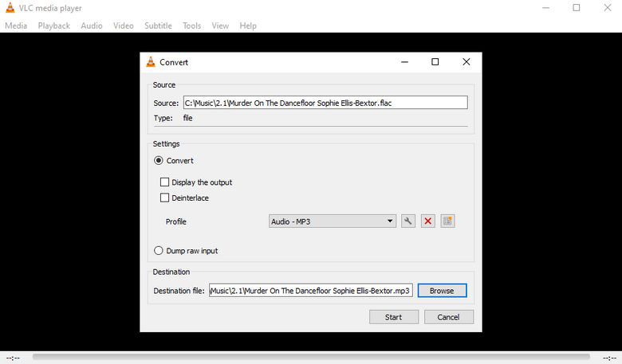This screenshot has width=622, height=364.
Task: Open the Help menu
Action: point(248,25)
